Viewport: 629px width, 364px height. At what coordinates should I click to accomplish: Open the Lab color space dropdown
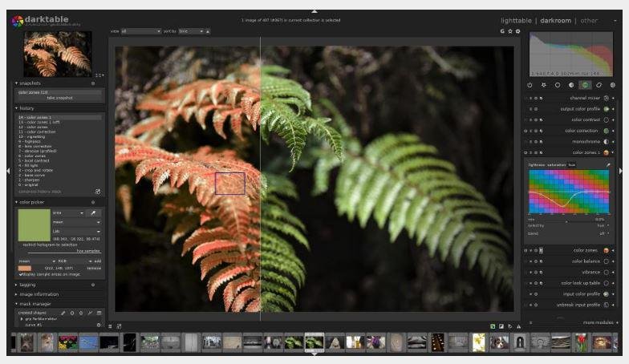pos(76,231)
